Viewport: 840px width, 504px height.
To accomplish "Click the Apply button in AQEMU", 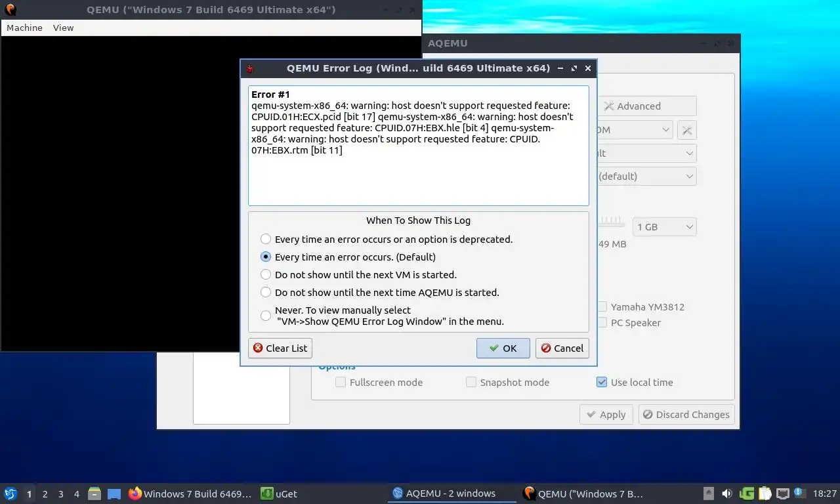I will click(x=606, y=415).
